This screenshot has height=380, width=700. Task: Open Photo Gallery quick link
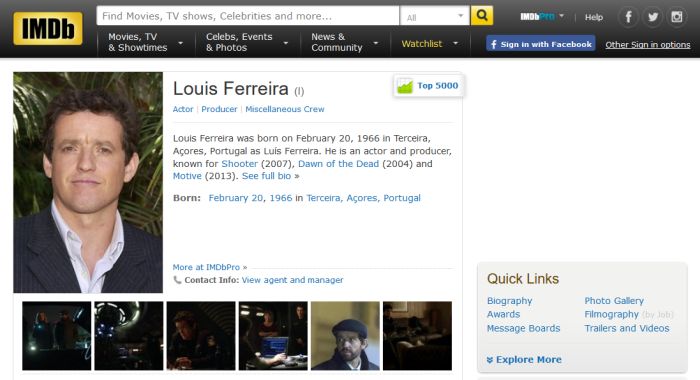coord(614,301)
